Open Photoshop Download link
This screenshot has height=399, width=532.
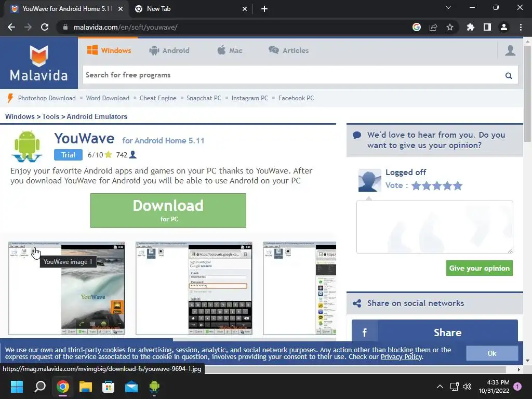coord(47,98)
